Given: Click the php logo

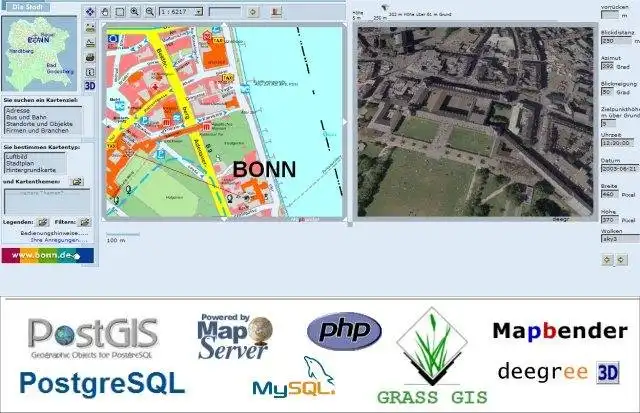Looking at the screenshot, I should (x=344, y=331).
